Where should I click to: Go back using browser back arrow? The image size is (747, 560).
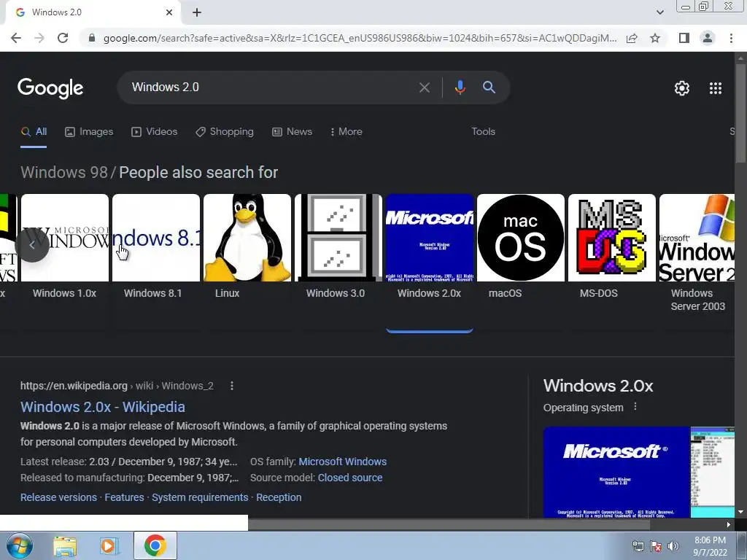pyautogui.click(x=16, y=38)
